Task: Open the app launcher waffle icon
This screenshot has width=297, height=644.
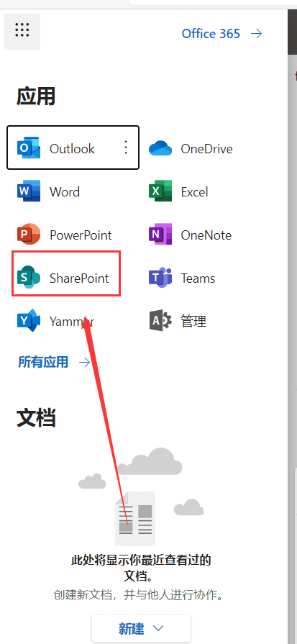Action: [22, 31]
